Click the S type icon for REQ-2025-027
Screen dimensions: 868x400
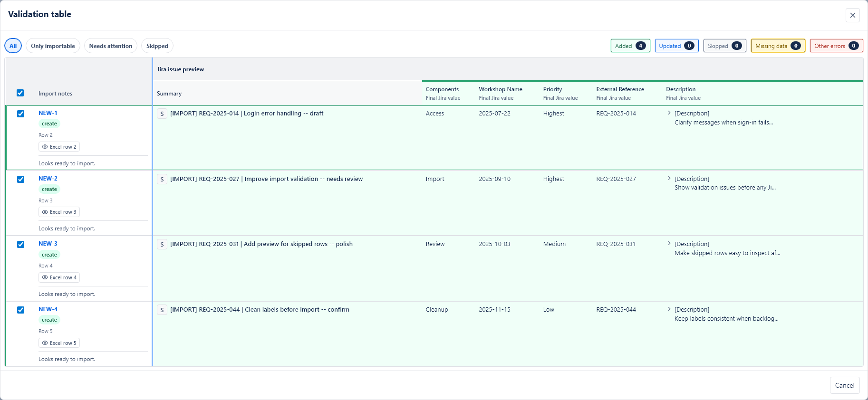coord(162,179)
